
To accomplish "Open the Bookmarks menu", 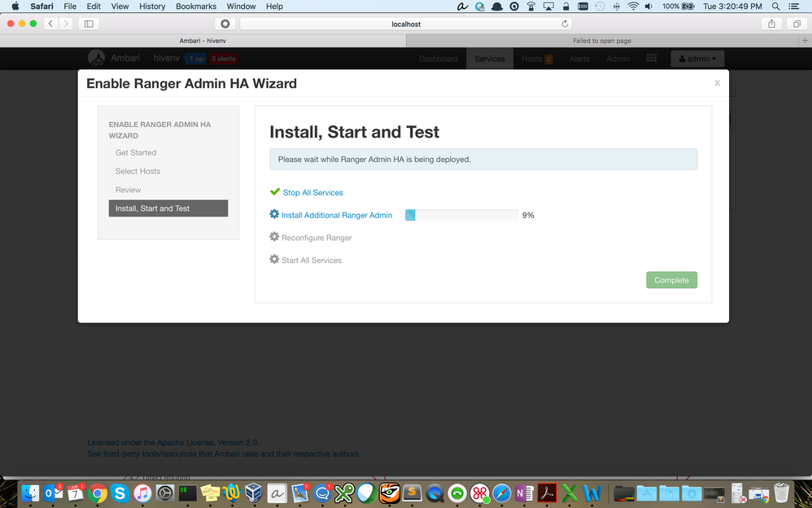I will [196, 7].
